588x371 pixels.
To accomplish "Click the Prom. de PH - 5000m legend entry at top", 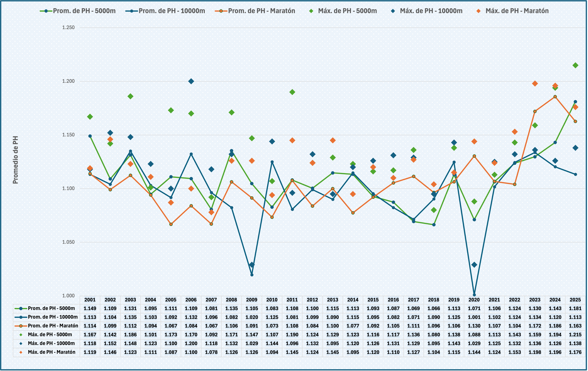I will (84, 11).
